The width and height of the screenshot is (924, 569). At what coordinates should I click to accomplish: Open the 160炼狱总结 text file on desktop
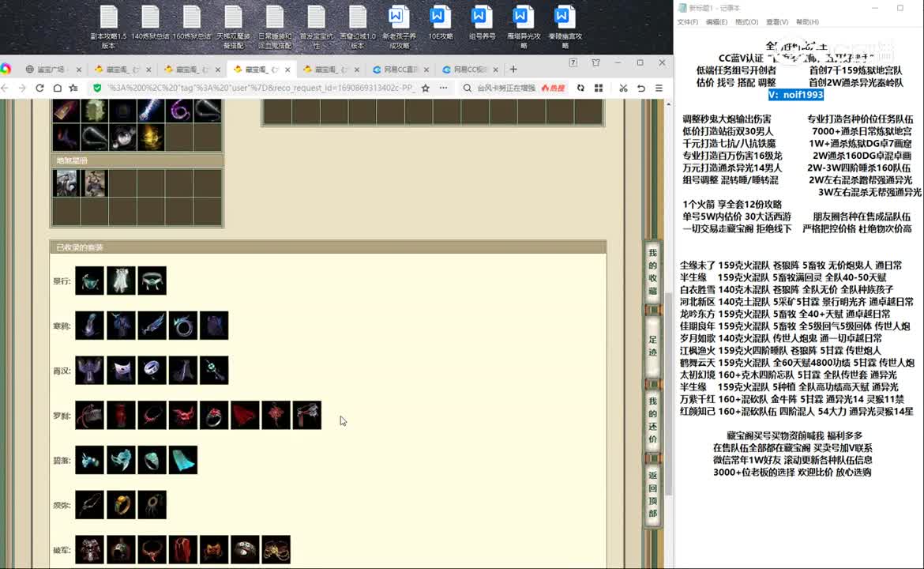point(192,22)
